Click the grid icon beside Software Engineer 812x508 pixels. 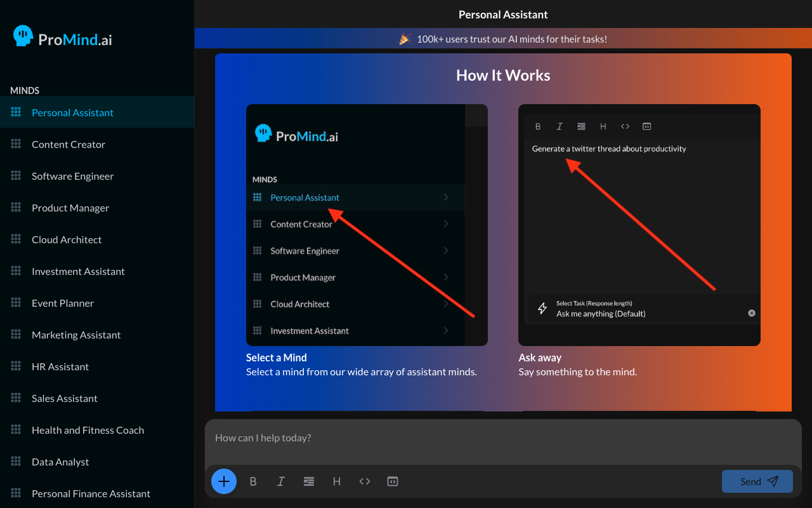tap(16, 176)
